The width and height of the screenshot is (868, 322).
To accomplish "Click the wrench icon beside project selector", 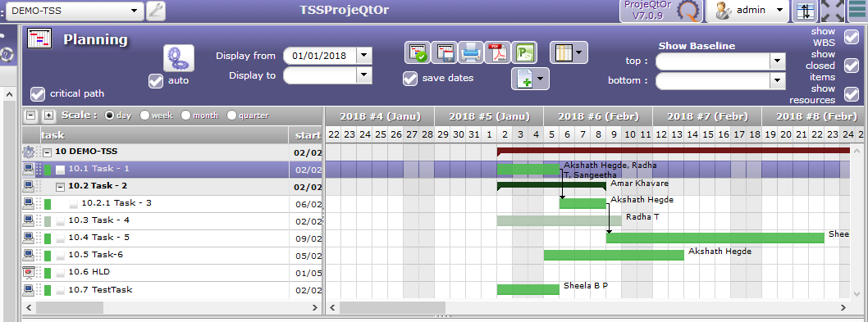I will coord(156,11).
